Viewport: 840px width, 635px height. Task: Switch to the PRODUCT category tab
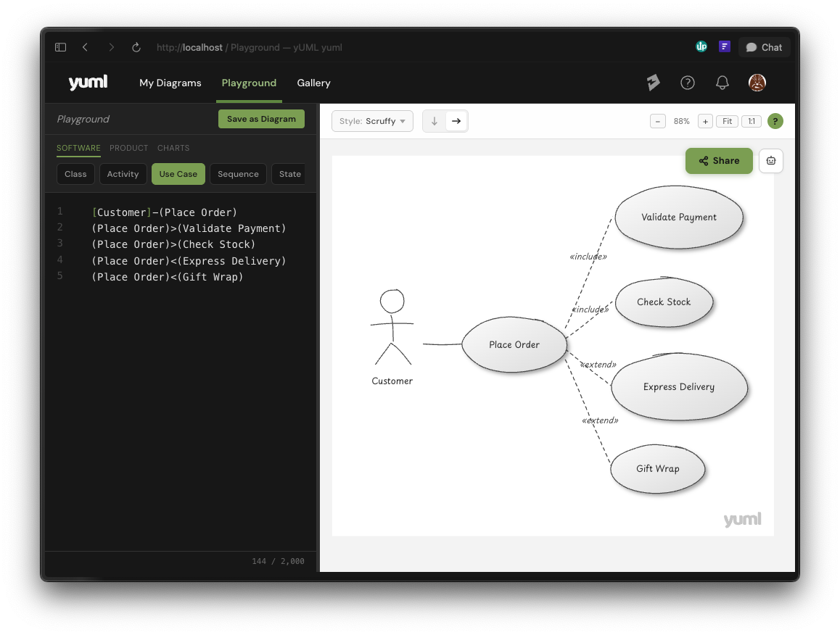coord(128,148)
